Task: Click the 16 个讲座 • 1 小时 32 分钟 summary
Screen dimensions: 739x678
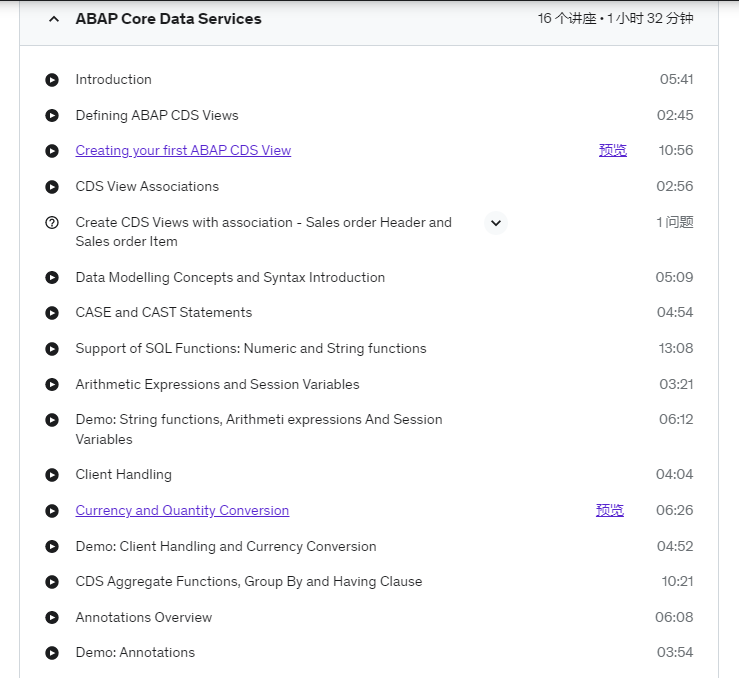Action: [x=616, y=18]
